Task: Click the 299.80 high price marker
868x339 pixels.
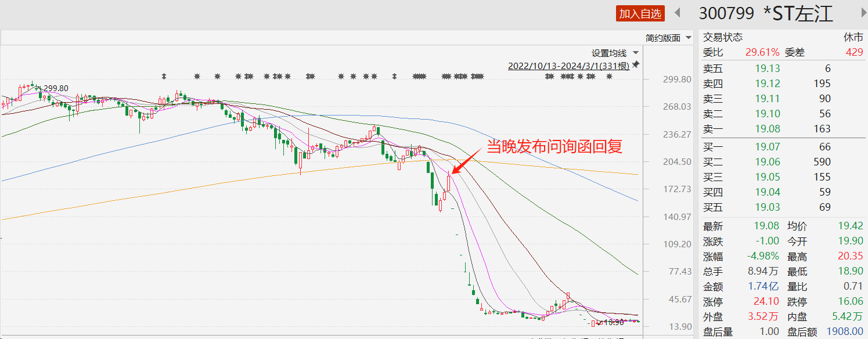Action: (56, 88)
